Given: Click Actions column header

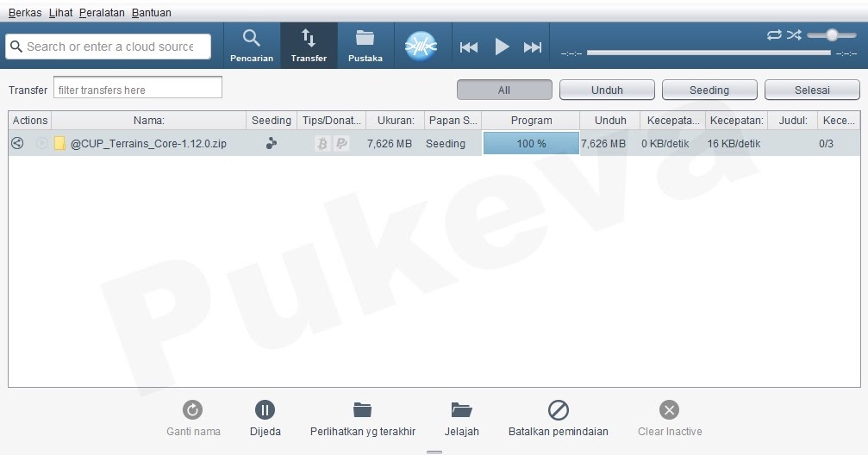Looking at the screenshot, I should (30, 120).
